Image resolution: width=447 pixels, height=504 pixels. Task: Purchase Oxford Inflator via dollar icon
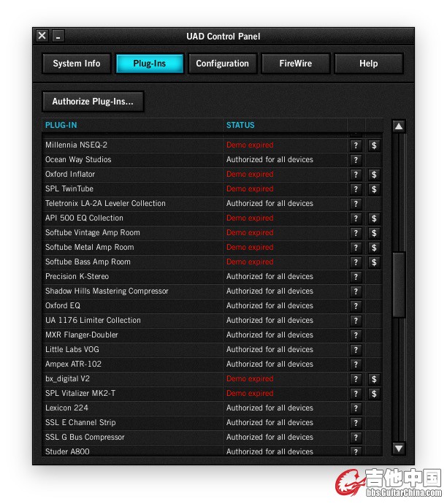[374, 175]
